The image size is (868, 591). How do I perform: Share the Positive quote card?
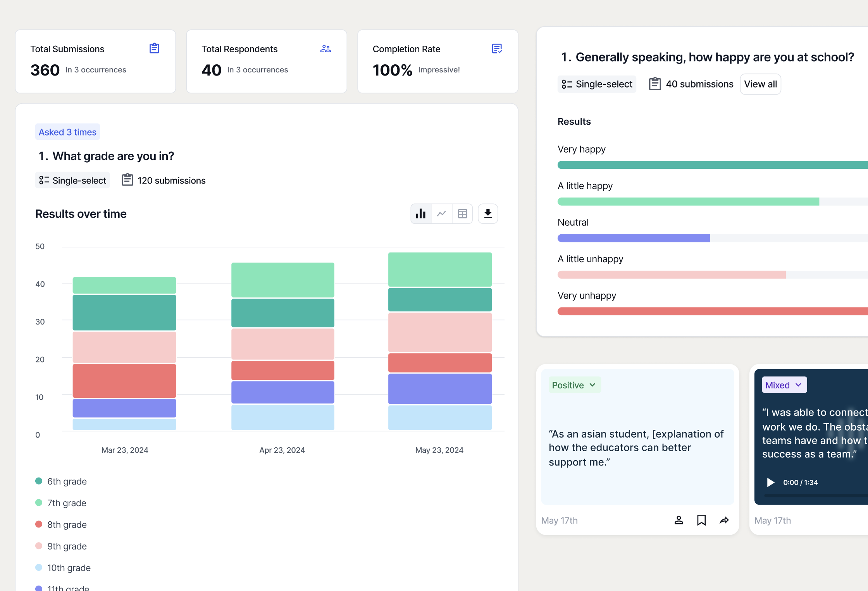(724, 520)
